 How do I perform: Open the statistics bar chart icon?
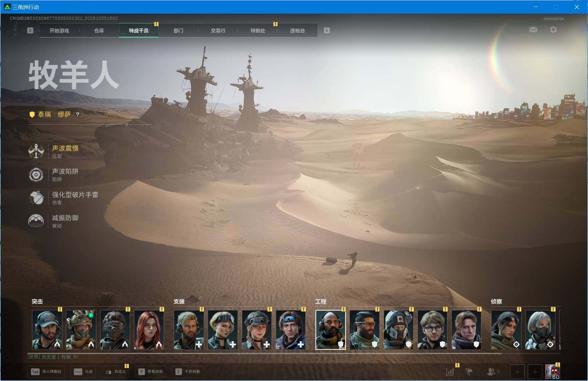click(x=450, y=372)
